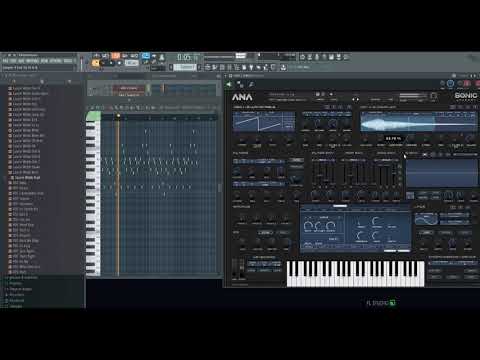Open the EDIT menu

13,61
